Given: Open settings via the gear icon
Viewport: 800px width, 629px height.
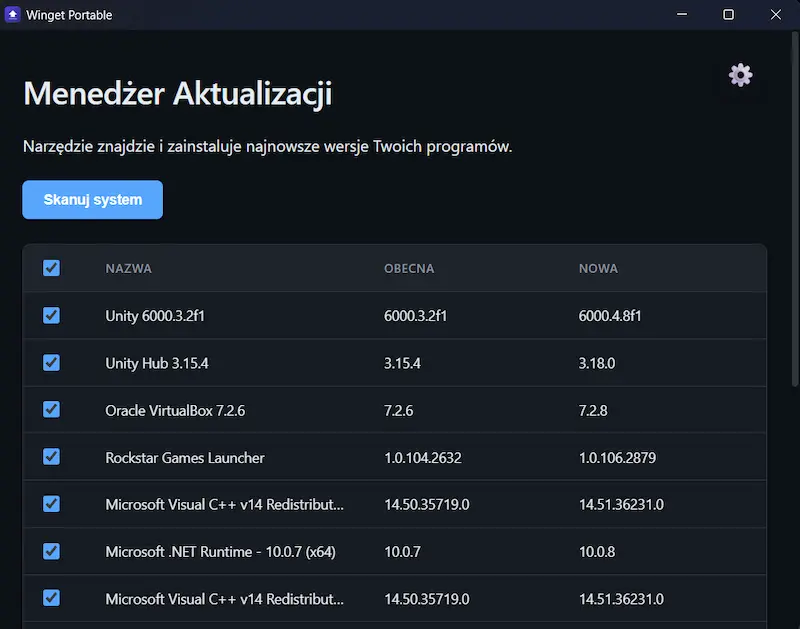Looking at the screenshot, I should click(740, 76).
